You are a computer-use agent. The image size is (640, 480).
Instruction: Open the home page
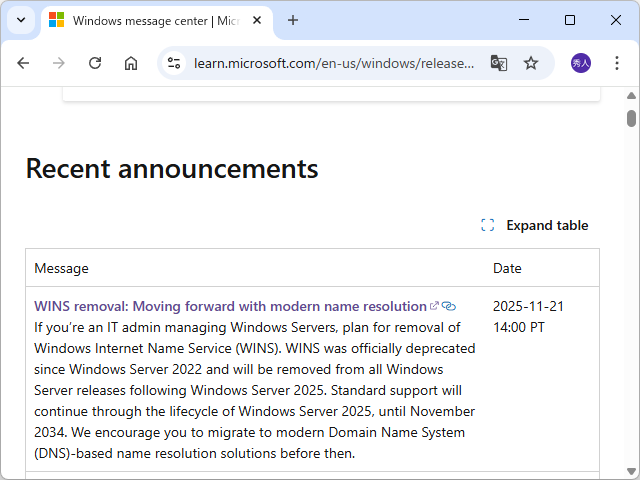131,63
